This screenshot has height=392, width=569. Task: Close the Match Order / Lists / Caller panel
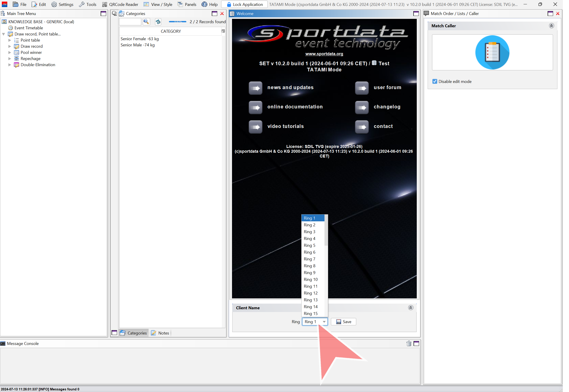pos(558,13)
